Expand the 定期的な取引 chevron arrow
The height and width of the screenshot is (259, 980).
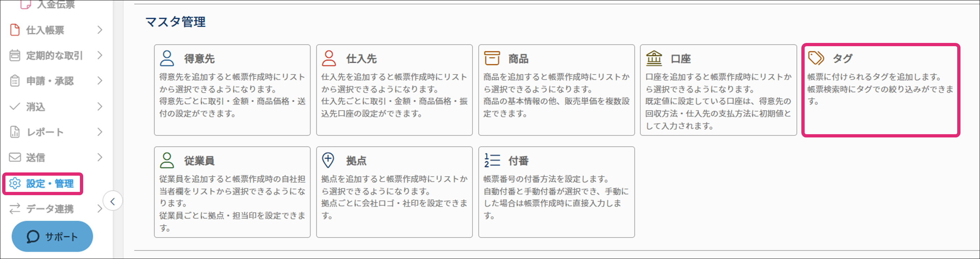click(x=100, y=56)
